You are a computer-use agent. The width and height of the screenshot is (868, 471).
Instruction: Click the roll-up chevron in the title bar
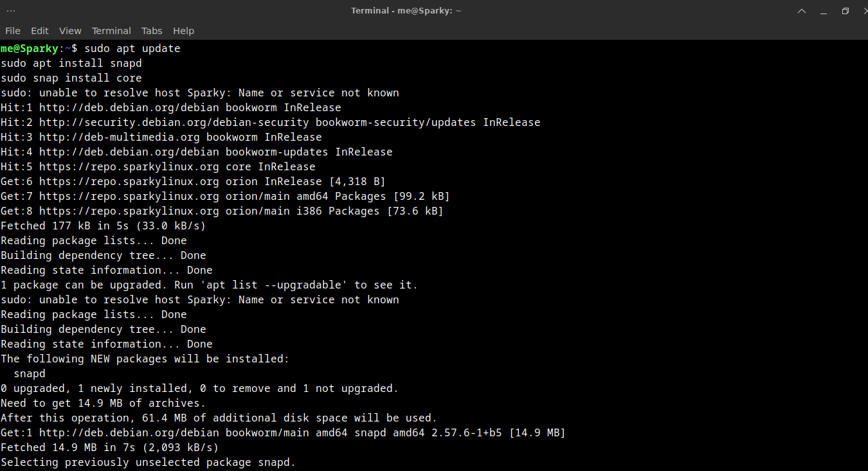pyautogui.click(x=802, y=10)
